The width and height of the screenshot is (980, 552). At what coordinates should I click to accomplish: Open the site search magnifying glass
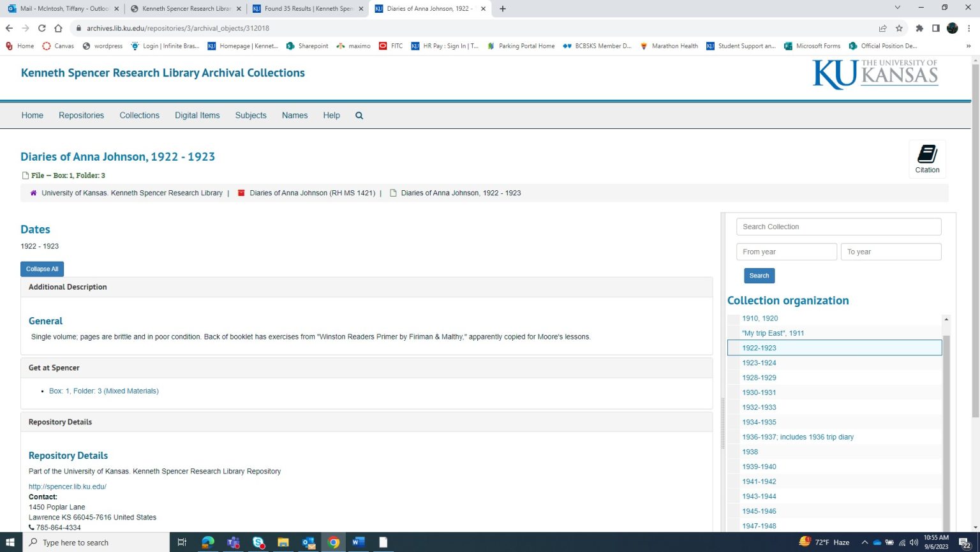tap(359, 116)
